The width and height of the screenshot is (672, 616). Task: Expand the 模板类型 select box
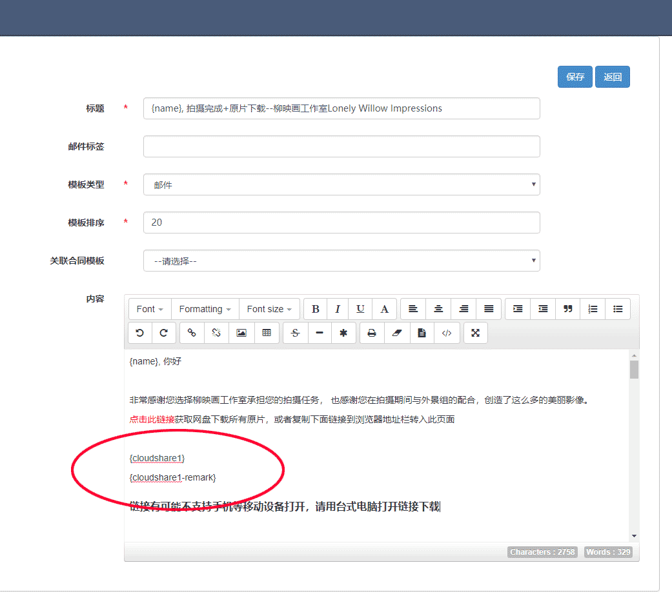341,184
